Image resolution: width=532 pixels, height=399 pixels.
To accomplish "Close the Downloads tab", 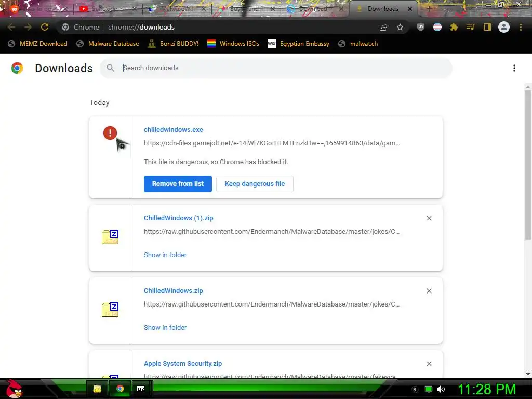I will pyautogui.click(x=410, y=9).
